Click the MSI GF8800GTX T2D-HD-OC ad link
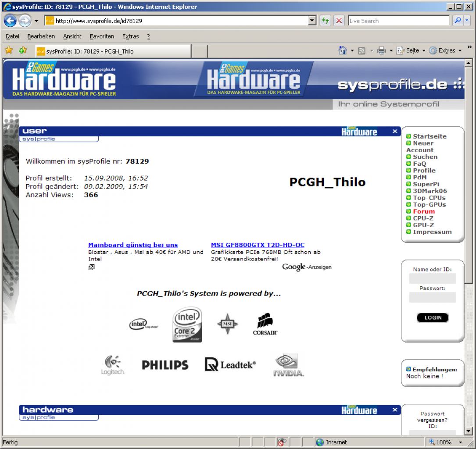Screen dimensions: 476x449 click(258, 245)
